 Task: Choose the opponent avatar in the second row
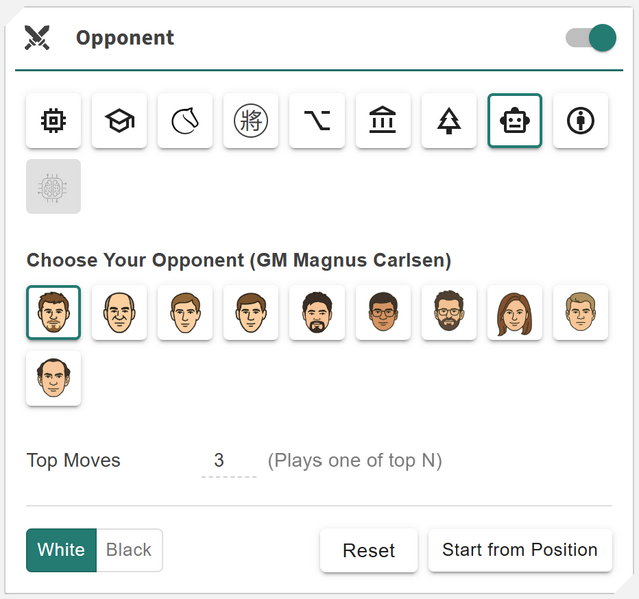point(53,379)
